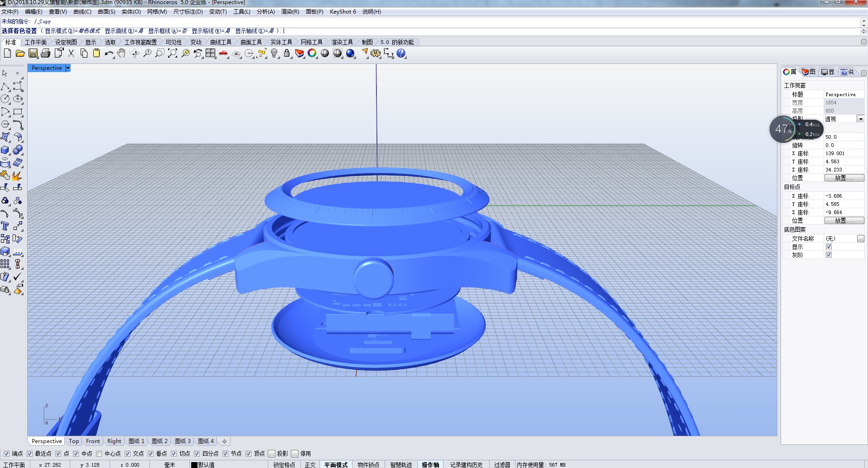
Task: Activate the Rotate view icon
Action: coord(134,53)
